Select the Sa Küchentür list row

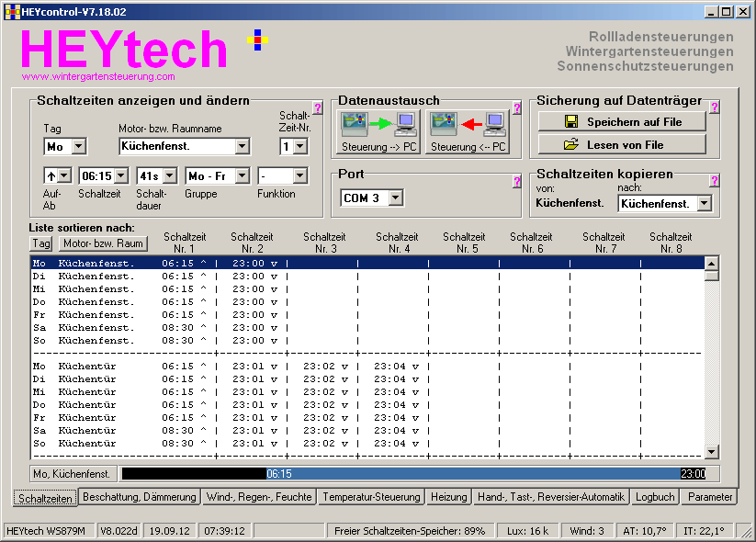coord(367,431)
